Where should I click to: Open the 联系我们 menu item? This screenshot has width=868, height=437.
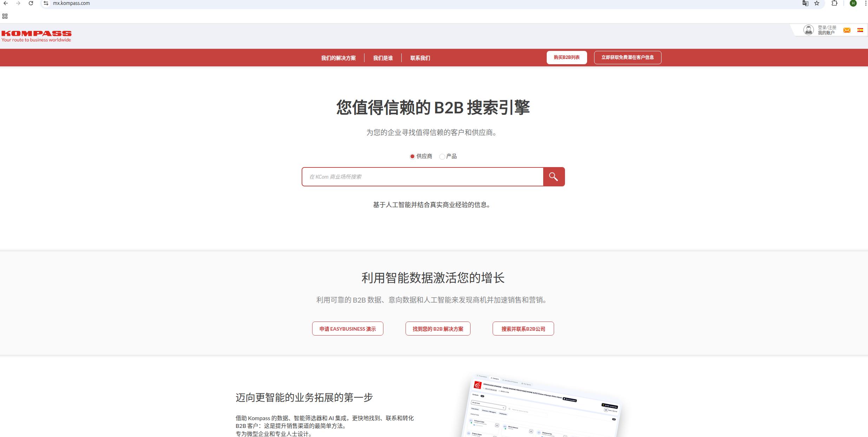[420, 58]
